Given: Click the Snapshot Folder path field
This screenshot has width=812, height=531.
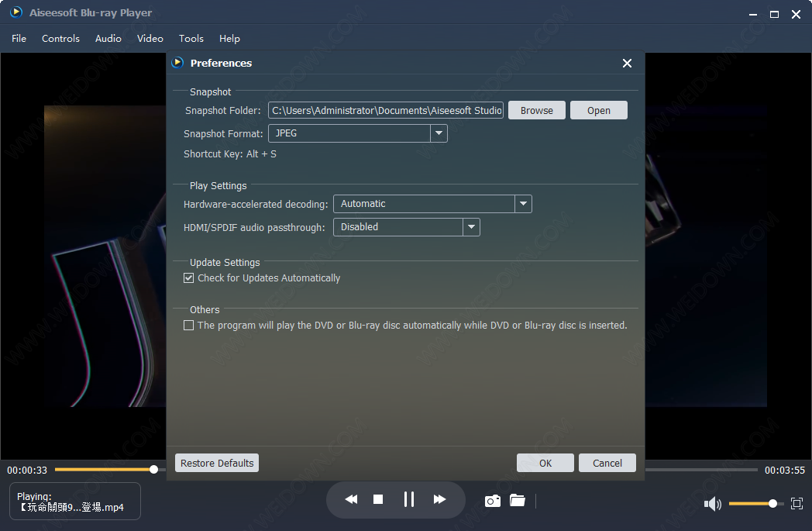Looking at the screenshot, I should pyautogui.click(x=386, y=111).
